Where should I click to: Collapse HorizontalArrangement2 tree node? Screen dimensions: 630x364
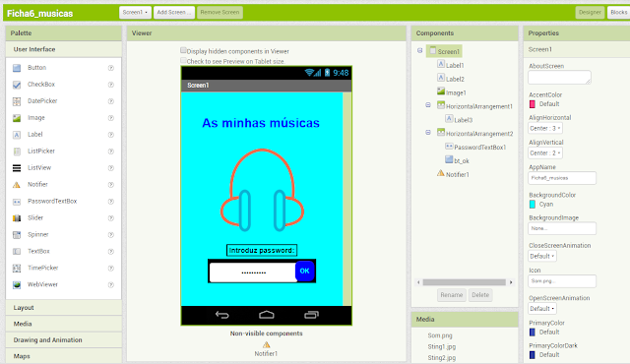(x=428, y=133)
